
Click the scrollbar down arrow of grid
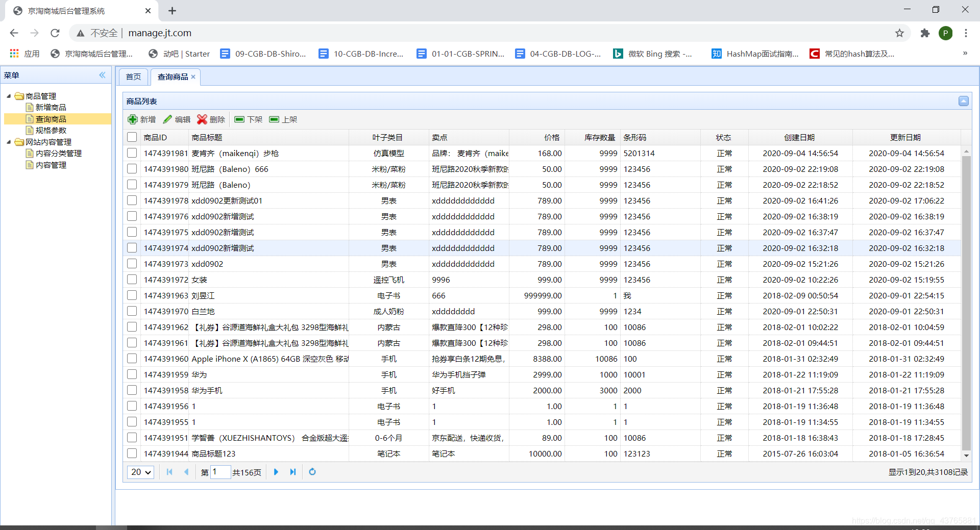pos(966,456)
